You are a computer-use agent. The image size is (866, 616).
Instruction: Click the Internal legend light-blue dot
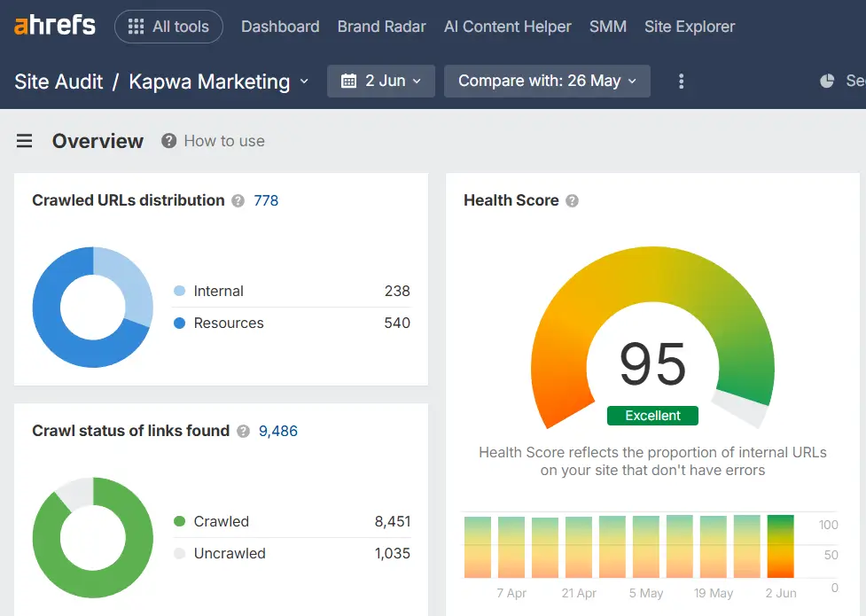180,291
